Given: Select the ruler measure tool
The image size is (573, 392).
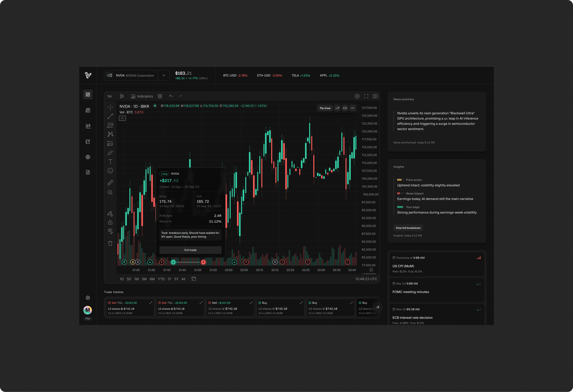Looking at the screenshot, I should [111, 183].
